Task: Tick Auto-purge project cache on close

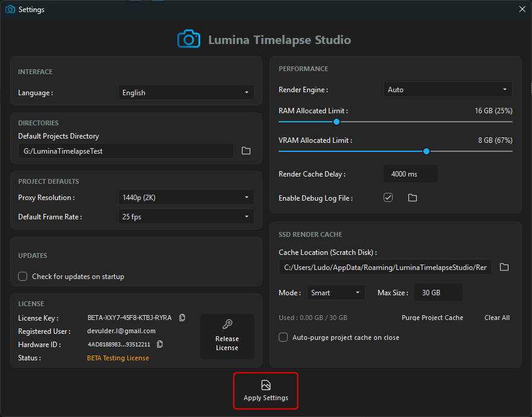Action: (x=283, y=337)
